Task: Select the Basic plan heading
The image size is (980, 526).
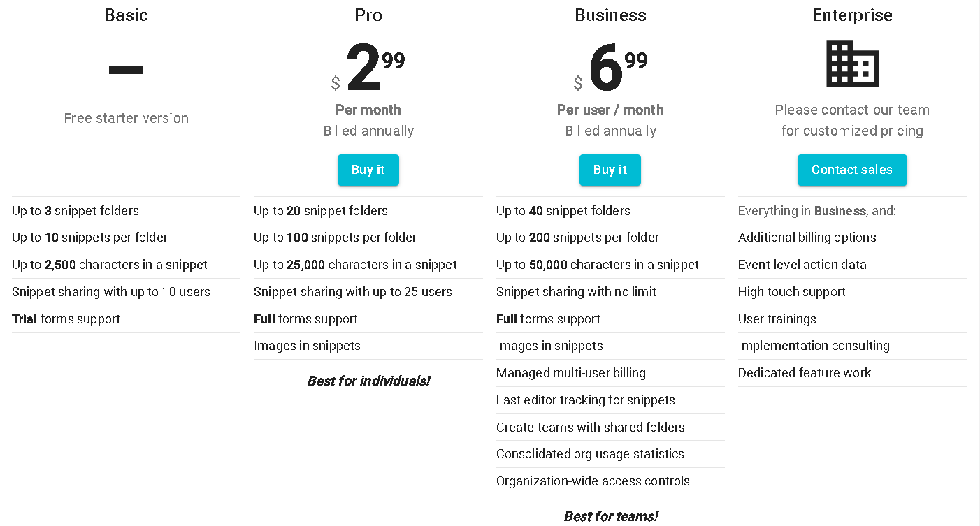Action: coord(126,15)
